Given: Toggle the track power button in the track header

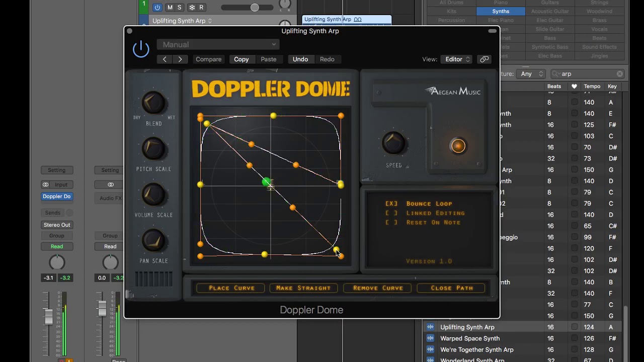Looking at the screenshot, I should point(157,8).
